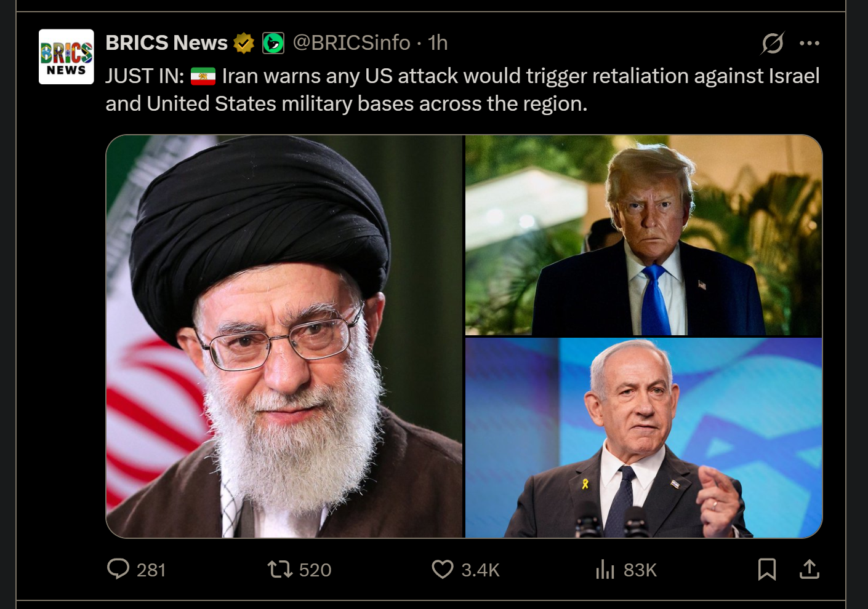This screenshot has width=868, height=609.
Task: Open the Grok explain-post icon
Action: [772, 43]
